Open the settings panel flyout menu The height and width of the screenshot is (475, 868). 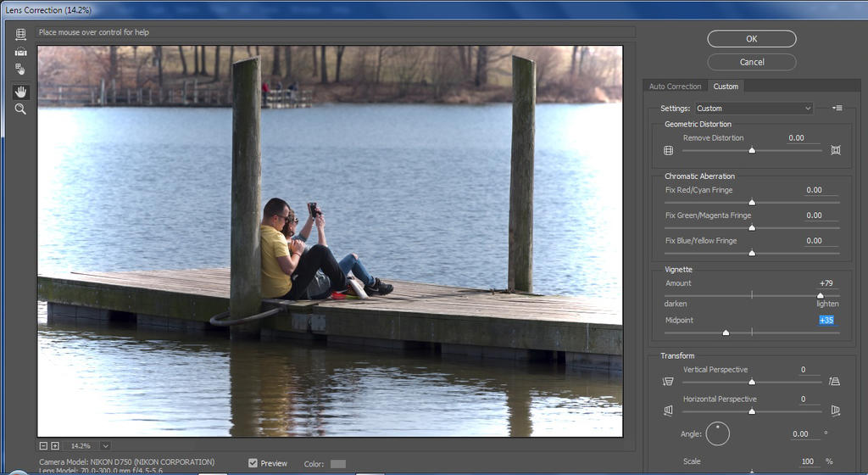tap(837, 108)
